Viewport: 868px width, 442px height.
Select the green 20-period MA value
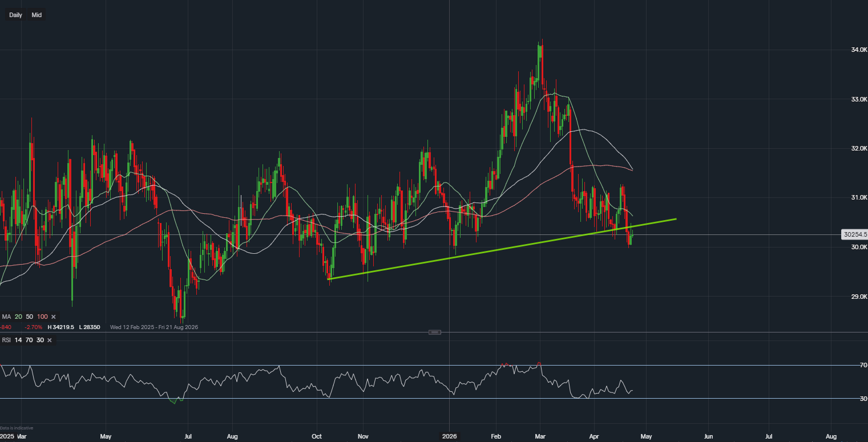tap(19, 317)
